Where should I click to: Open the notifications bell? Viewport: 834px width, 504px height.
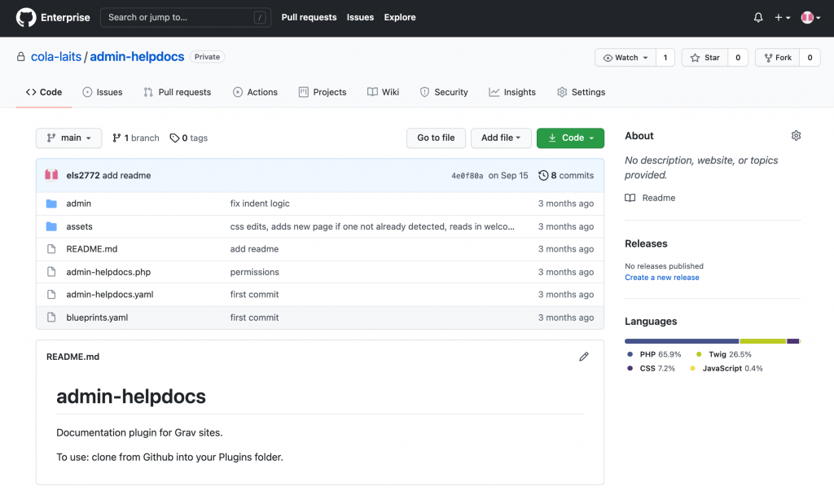(758, 18)
